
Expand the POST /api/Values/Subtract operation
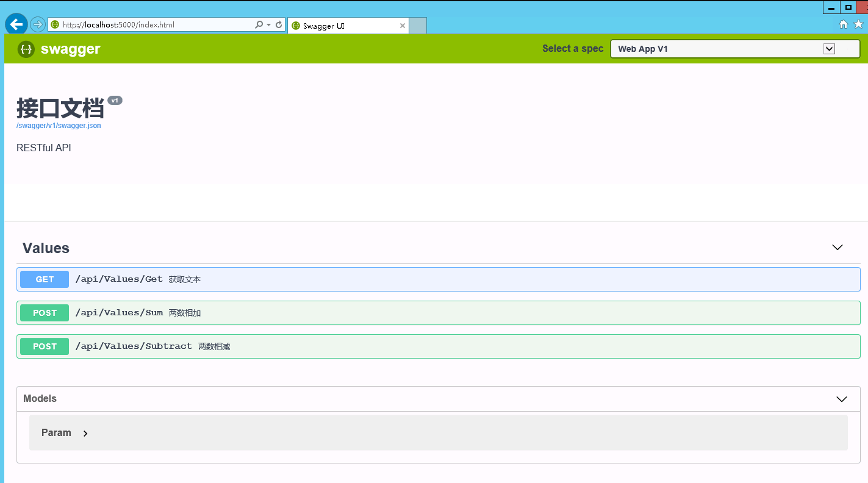pyautogui.click(x=439, y=346)
